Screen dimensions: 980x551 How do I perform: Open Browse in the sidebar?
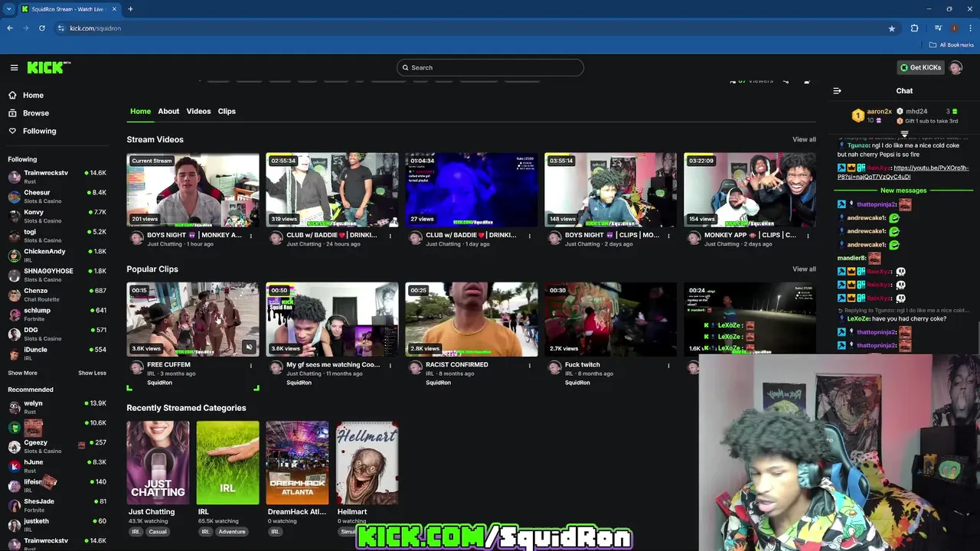click(x=35, y=112)
